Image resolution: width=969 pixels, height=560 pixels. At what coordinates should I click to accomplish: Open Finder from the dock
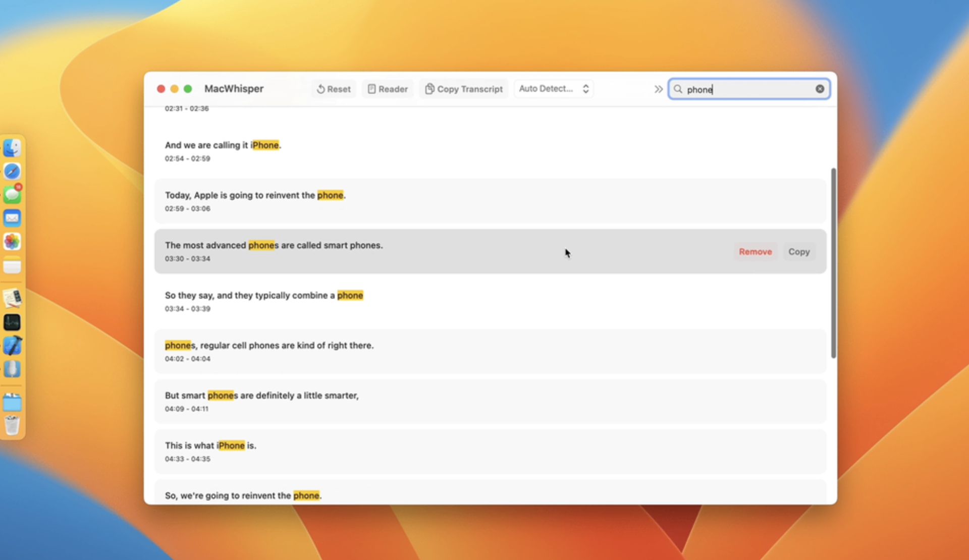point(12,148)
